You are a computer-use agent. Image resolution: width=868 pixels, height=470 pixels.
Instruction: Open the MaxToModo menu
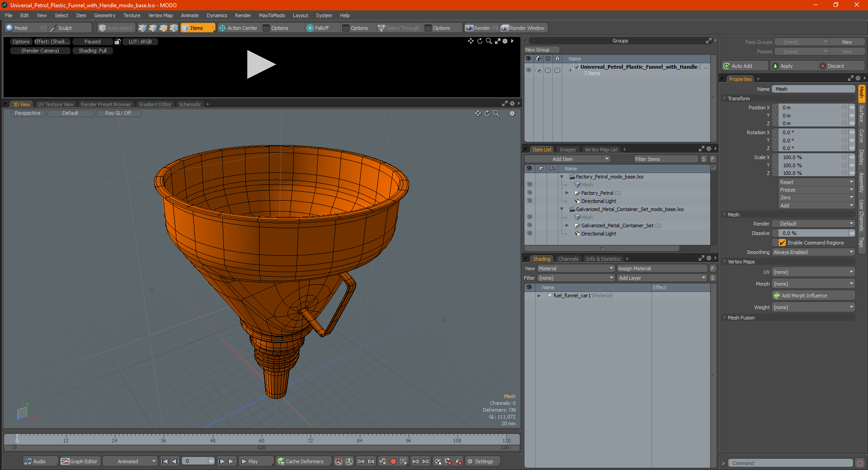pyautogui.click(x=272, y=15)
